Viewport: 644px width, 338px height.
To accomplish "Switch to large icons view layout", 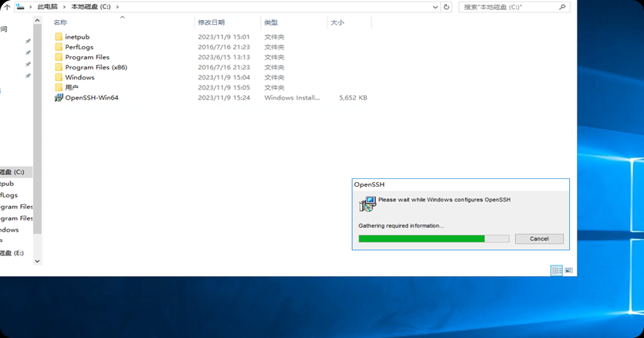I will click(x=568, y=270).
